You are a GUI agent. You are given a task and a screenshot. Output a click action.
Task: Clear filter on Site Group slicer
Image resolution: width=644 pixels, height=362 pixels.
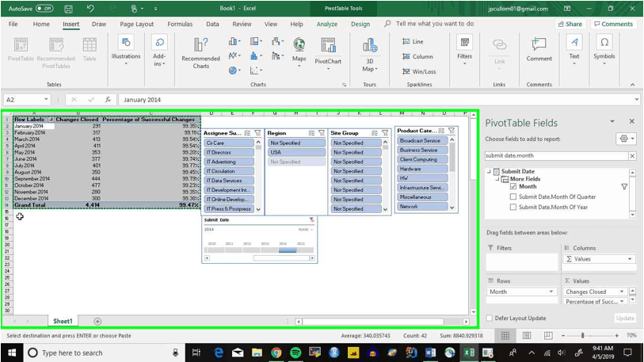tap(385, 133)
